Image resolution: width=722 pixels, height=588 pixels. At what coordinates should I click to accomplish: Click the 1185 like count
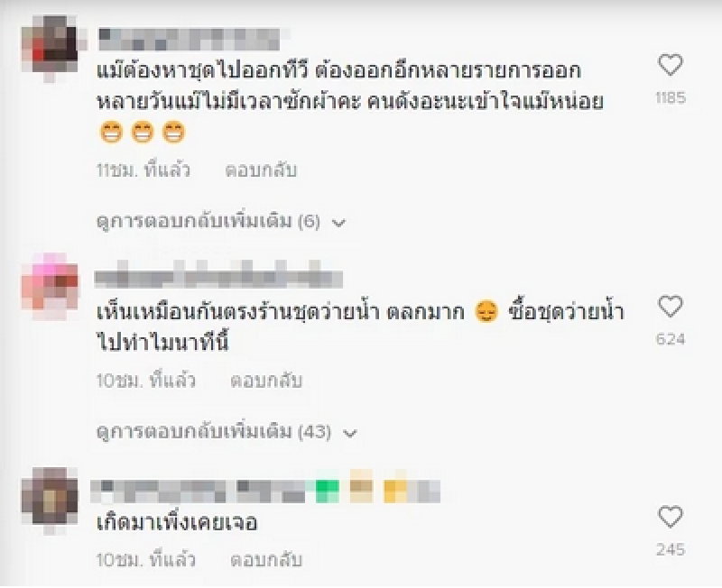pos(671,97)
